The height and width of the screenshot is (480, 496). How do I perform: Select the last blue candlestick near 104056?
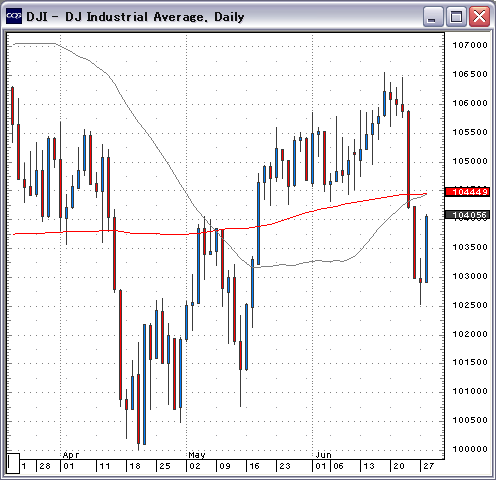pos(426,249)
